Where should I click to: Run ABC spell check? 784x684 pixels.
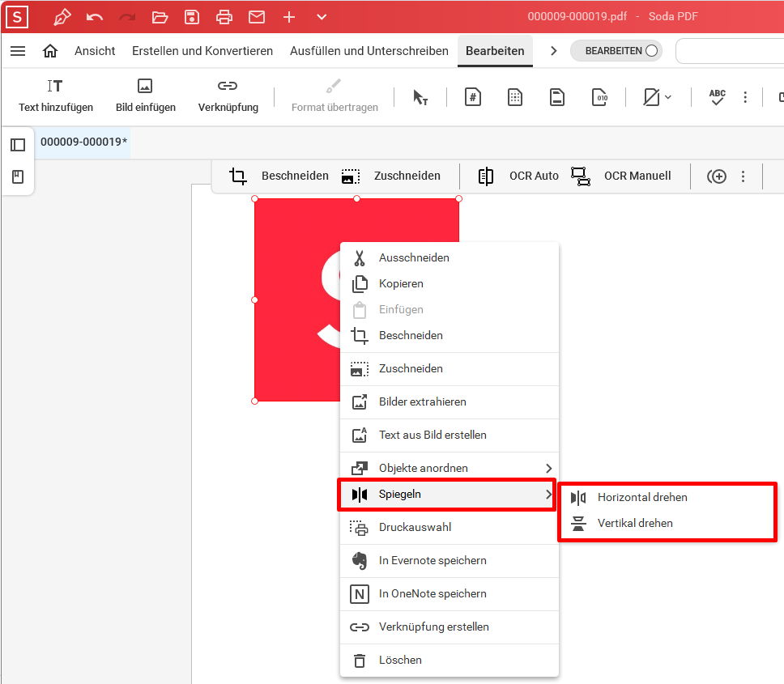717,97
